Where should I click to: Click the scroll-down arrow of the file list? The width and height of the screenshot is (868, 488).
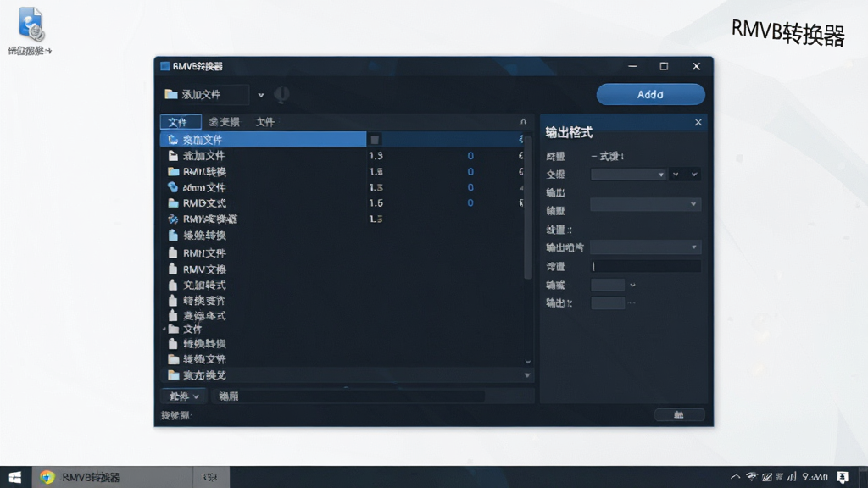[x=527, y=361]
